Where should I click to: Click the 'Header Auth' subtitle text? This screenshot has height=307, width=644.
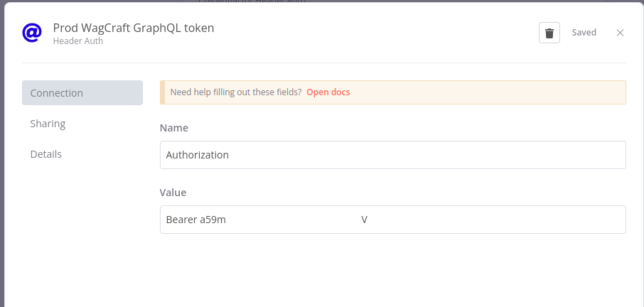(x=78, y=41)
